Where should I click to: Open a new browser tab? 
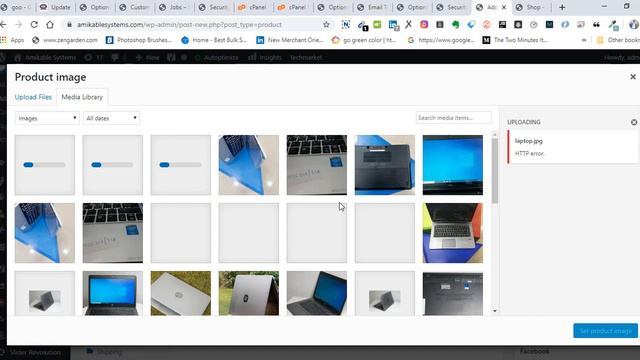[562, 7]
